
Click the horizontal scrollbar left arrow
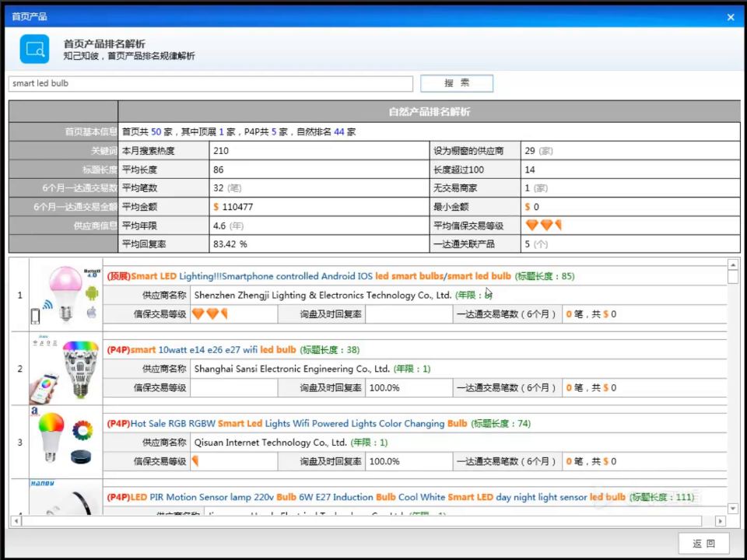click(16, 521)
